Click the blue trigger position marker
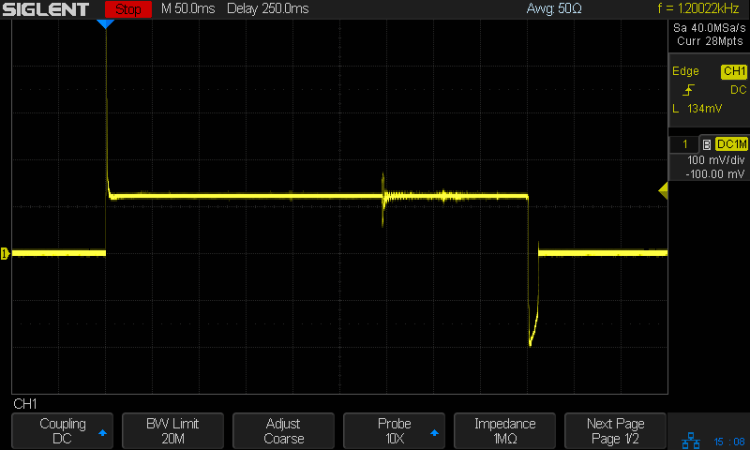 pos(105,23)
